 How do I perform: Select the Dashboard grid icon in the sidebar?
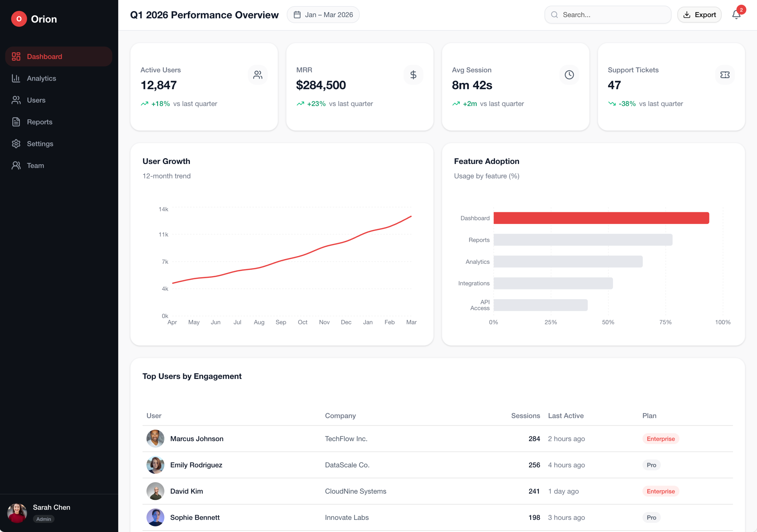point(16,56)
